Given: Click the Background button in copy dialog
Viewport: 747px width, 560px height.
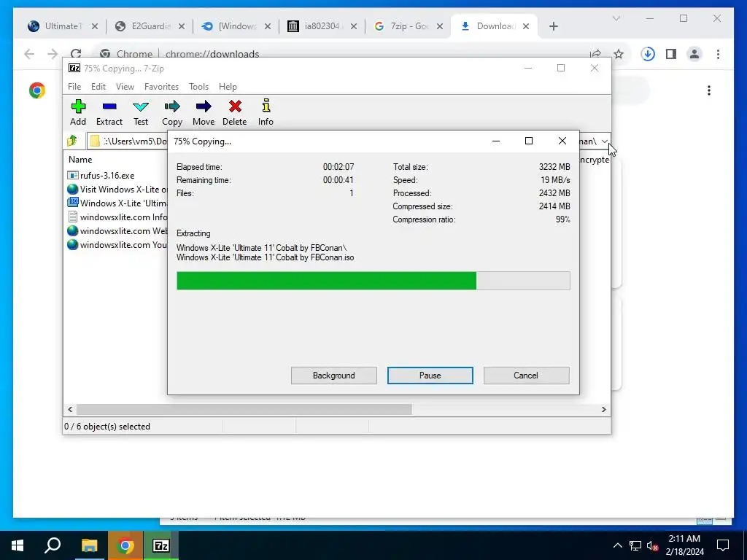Looking at the screenshot, I should coord(334,376).
